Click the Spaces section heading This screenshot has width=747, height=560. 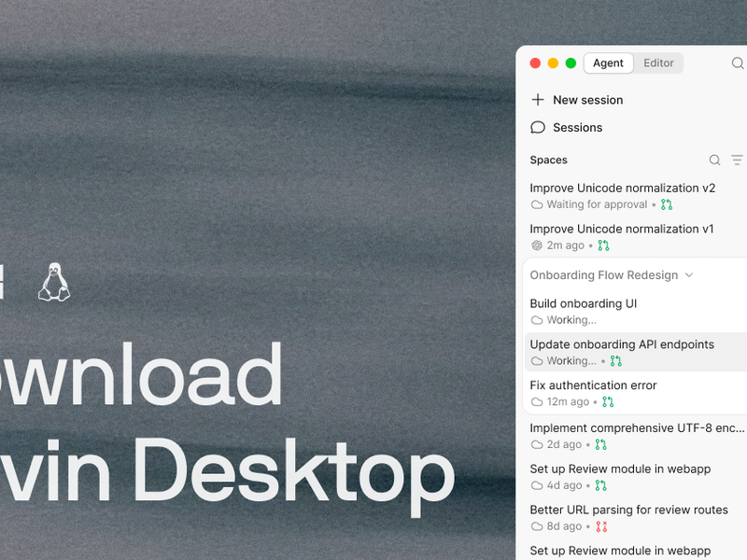point(548,160)
